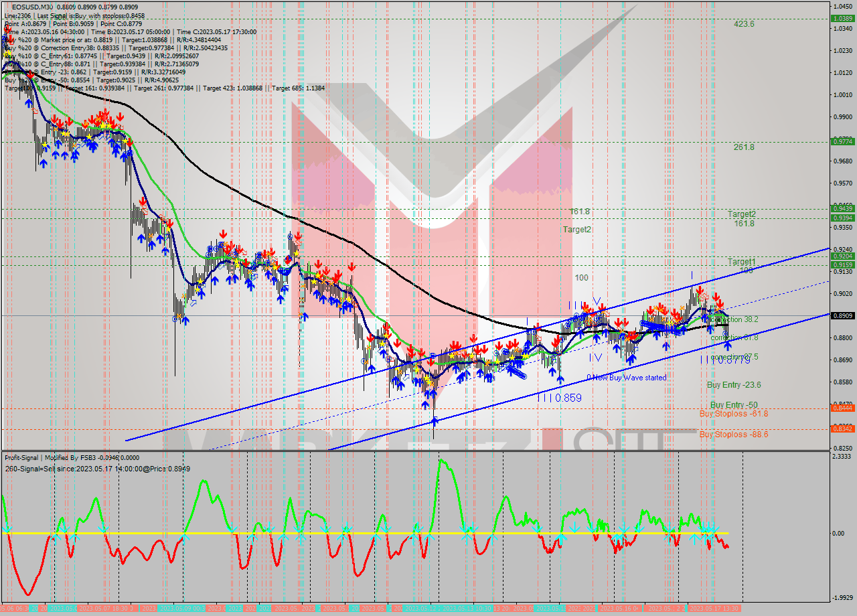
Task: Click the 'I I I 0.859' wave label
Action: [x=559, y=398]
